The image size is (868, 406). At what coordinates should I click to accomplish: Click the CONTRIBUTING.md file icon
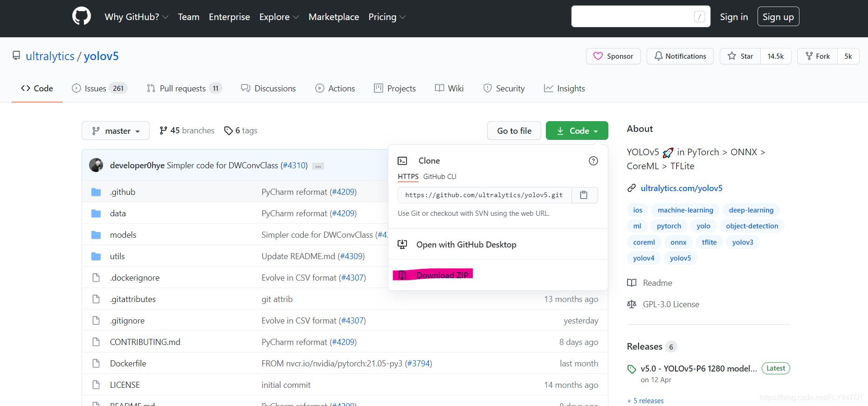(96, 342)
